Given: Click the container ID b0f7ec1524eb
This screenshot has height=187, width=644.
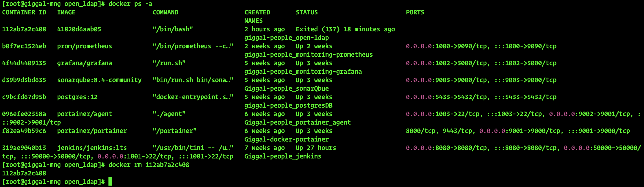Looking at the screenshot, I should [24, 46].
